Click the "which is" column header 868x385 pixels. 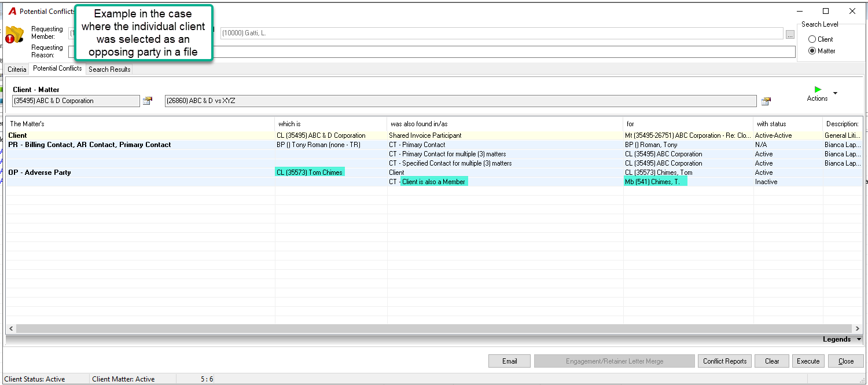point(331,124)
